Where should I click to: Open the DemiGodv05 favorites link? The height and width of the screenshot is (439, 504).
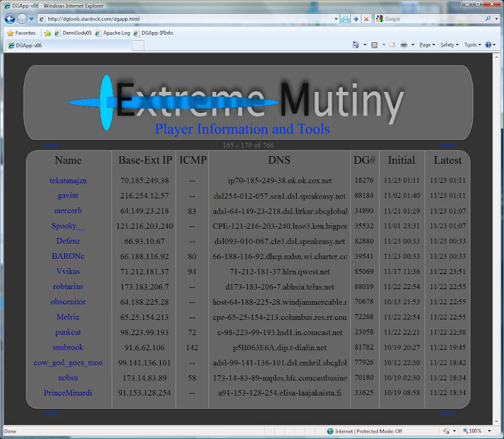pyautogui.click(x=73, y=33)
